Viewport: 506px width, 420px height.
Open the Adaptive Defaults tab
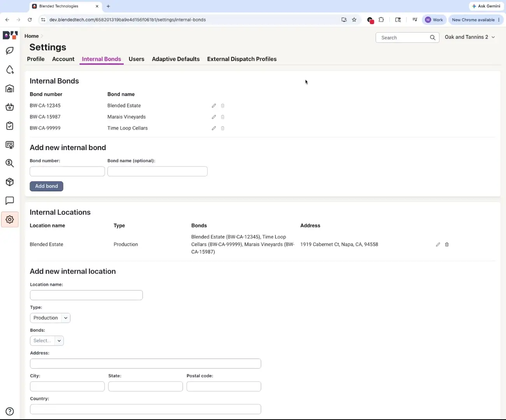176,59
